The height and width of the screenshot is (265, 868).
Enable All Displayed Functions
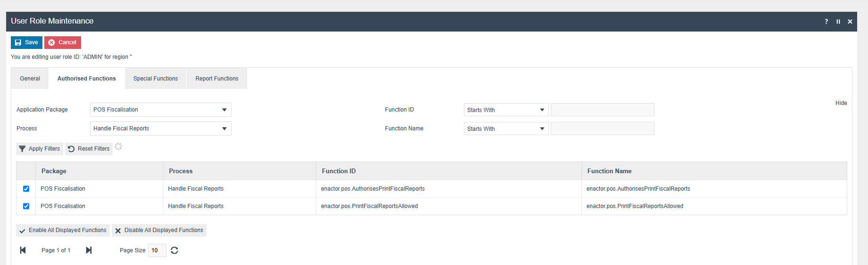click(x=63, y=230)
